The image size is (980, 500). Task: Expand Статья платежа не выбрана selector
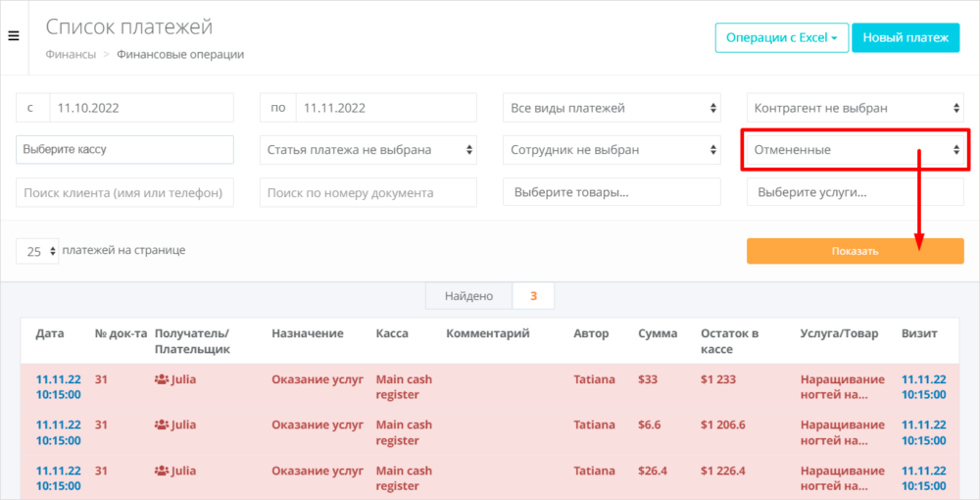point(368,150)
